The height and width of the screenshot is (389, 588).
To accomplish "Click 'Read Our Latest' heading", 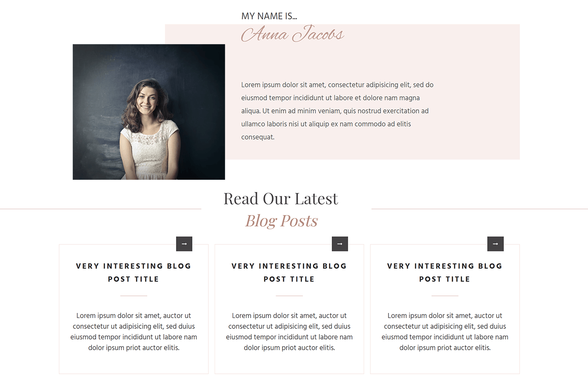I will point(281,199).
